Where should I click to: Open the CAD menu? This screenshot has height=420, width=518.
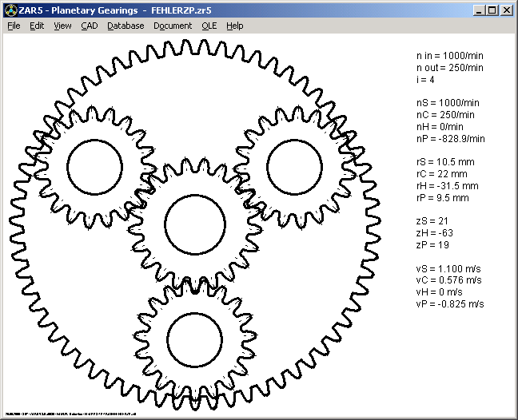click(89, 26)
